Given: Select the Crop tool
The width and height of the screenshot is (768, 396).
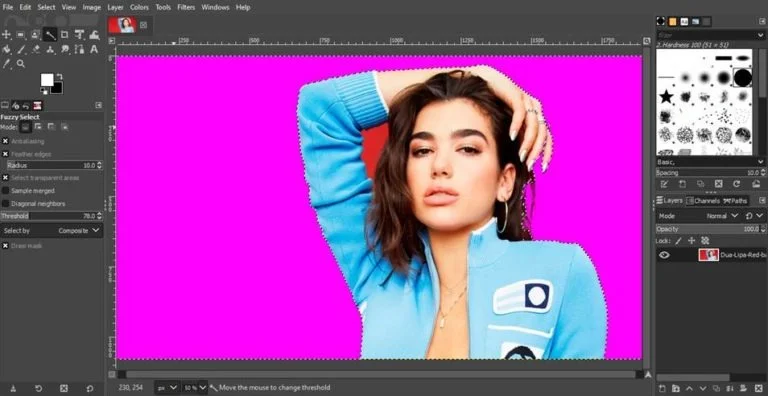Looking at the screenshot, I should coord(64,35).
